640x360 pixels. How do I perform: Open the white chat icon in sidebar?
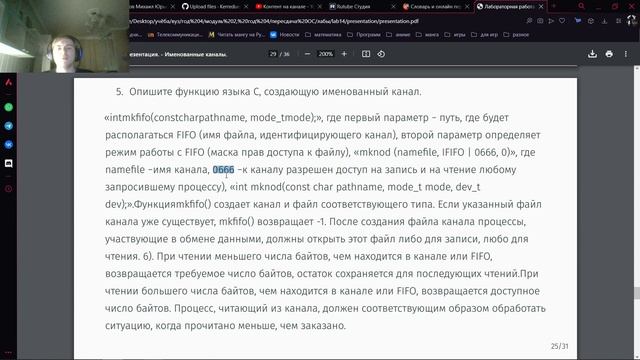pos(9,163)
